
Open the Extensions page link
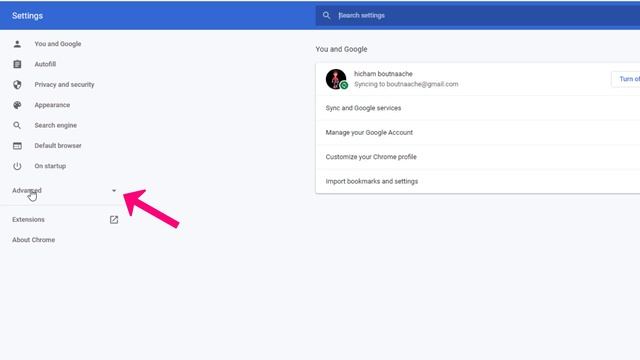coord(29,220)
